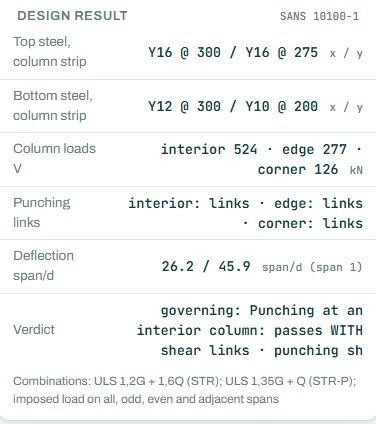Click the Column loads V label

click(54, 159)
